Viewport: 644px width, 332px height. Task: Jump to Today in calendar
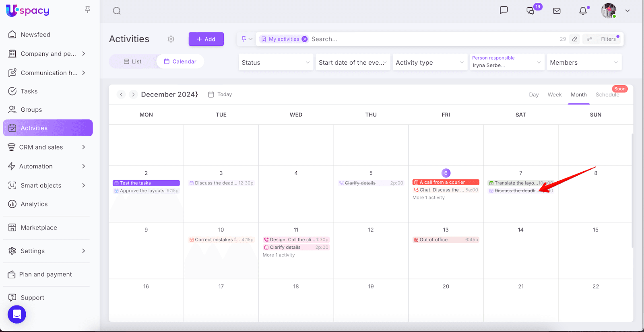(x=220, y=94)
